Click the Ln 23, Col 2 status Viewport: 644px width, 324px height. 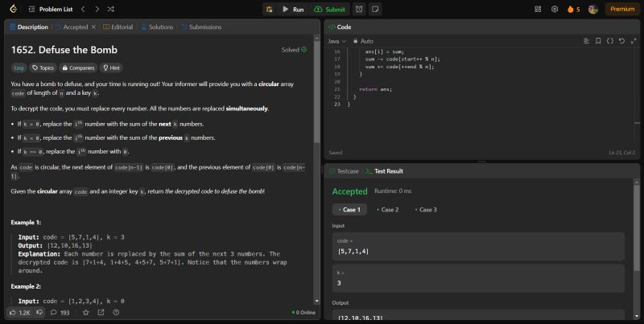[x=621, y=153]
